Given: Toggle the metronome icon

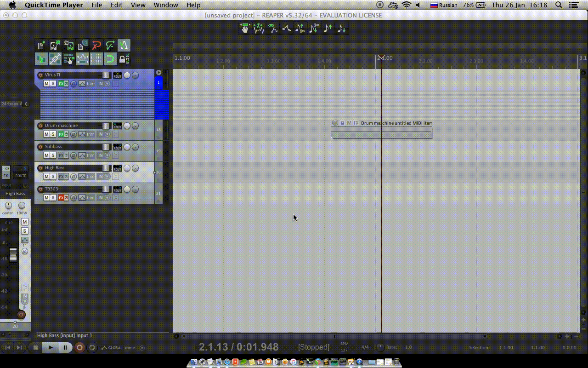Looking at the screenshot, I should [x=124, y=45].
